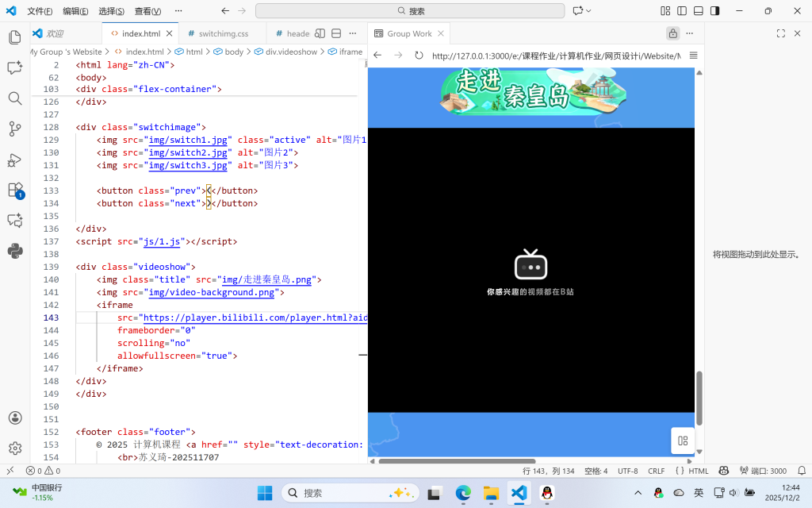Screen dimensions: 812x508
Task: Open the 选择(S) menu
Action: click(111, 11)
